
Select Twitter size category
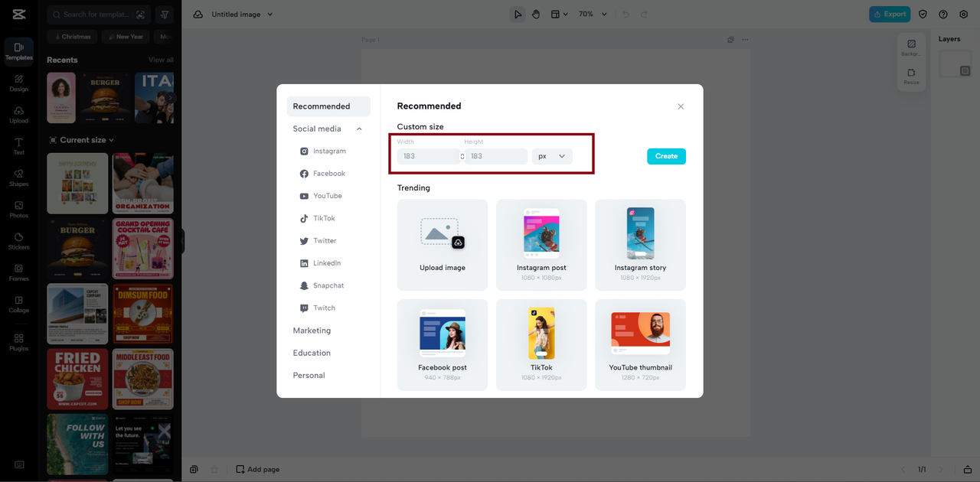click(x=318, y=240)
